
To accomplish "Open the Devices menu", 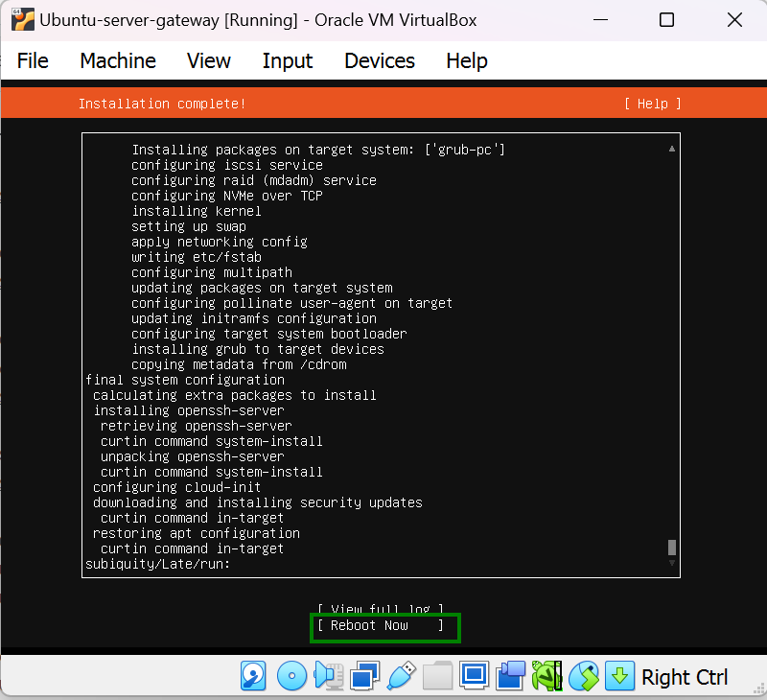I will pos(380,60).
